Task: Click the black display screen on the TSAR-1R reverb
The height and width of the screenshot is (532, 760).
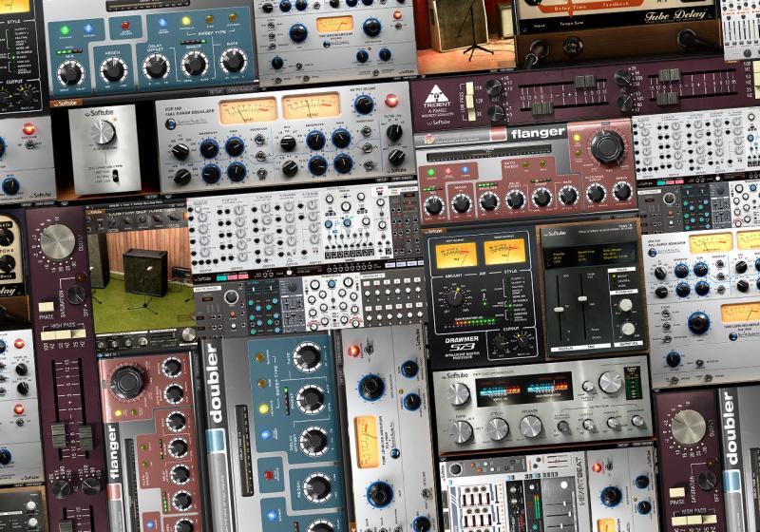Action: 591,255
